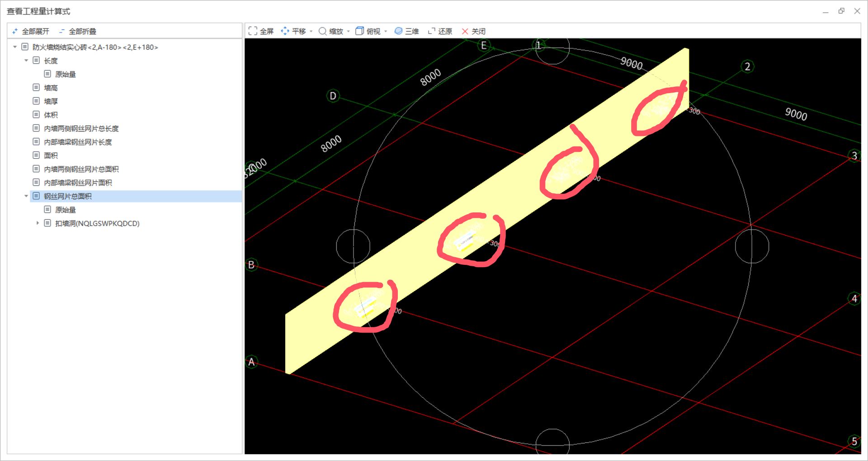Restore down the window
This screenshot has width=868, height=461.
[841, 11]
